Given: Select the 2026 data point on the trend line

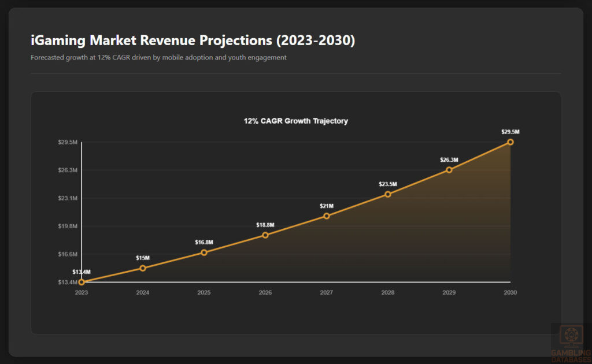Looking at the screenshot, I should (265, 235).
